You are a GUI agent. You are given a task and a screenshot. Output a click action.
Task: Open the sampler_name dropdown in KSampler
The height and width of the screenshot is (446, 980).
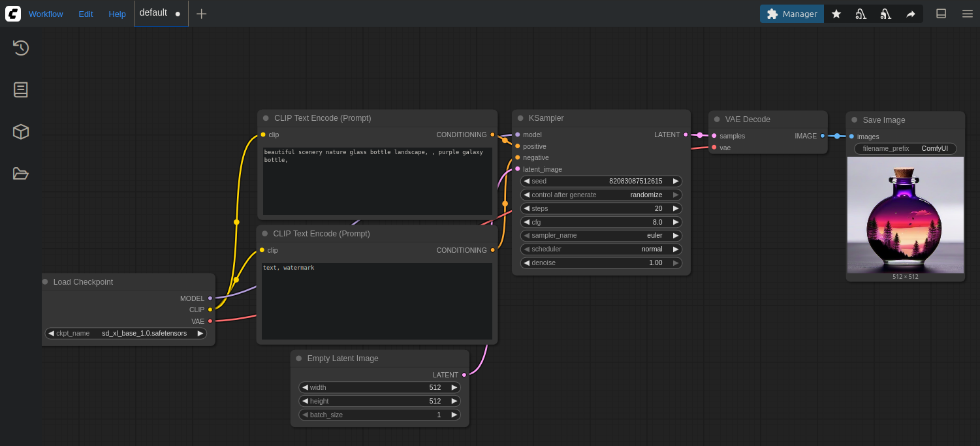coord(601,235)
